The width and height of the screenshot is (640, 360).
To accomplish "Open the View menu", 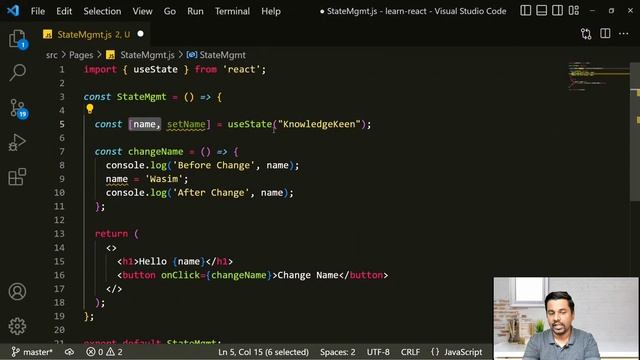I will 142,11.
